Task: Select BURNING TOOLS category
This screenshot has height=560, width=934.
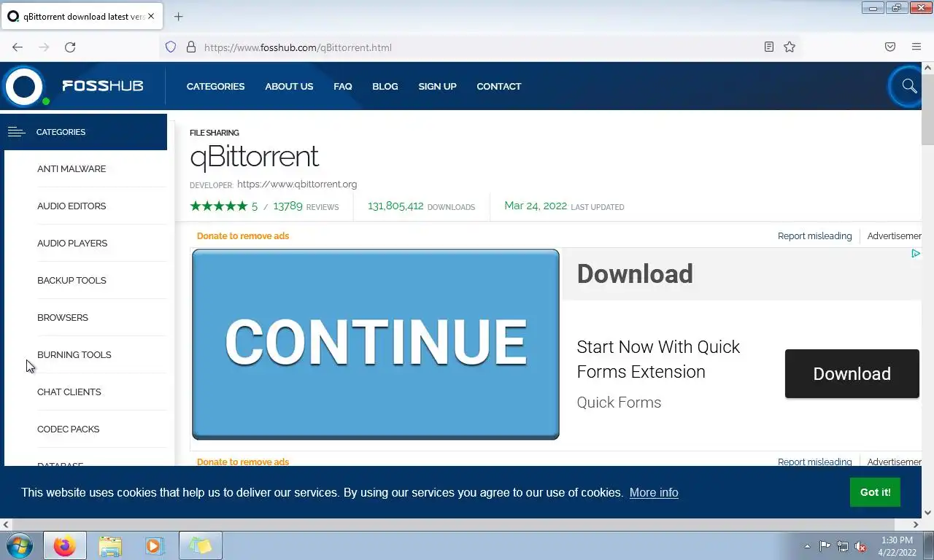Action: point(74,354)
